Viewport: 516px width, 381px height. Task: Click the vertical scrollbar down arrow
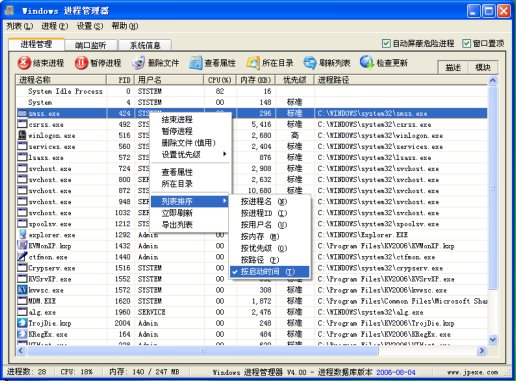click(493, 339)
